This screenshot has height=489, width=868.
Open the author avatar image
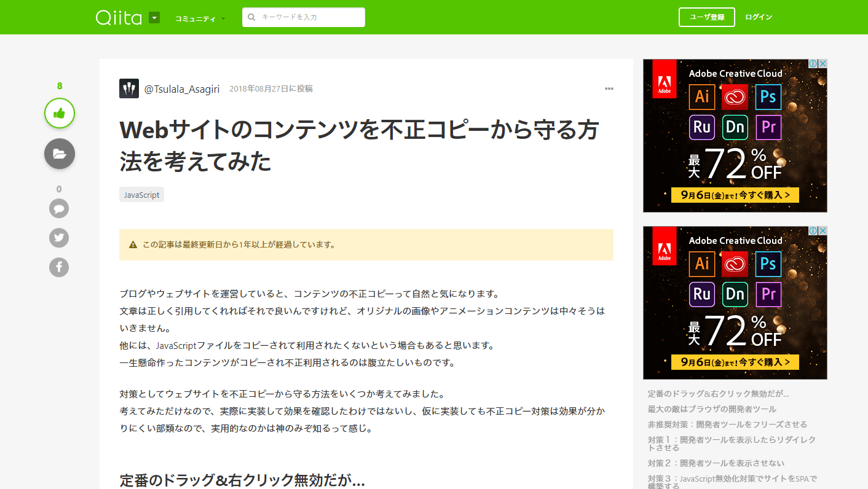[129, 88]
